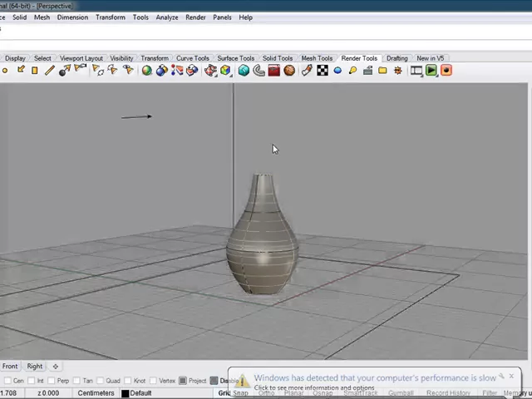Switch to the Mesh Tools toolbar tab
Viewport: 532px width, 399px height.
[317, 58]
